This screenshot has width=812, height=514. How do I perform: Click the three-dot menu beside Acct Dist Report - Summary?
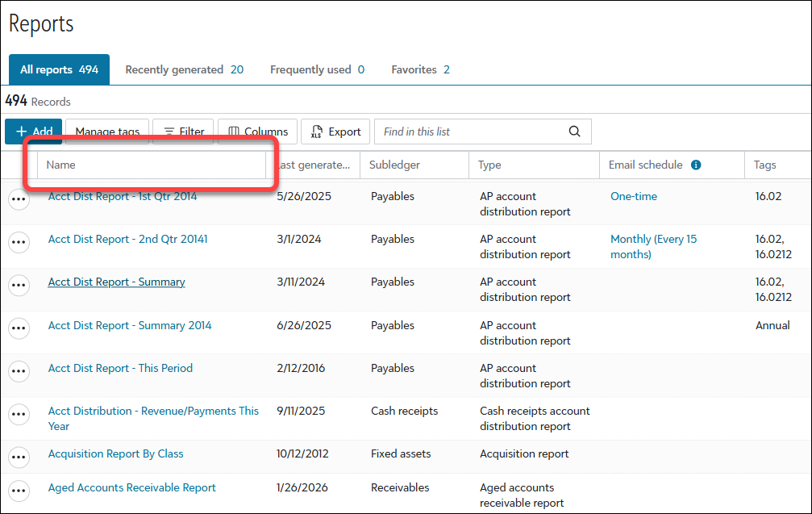point(19,284)
